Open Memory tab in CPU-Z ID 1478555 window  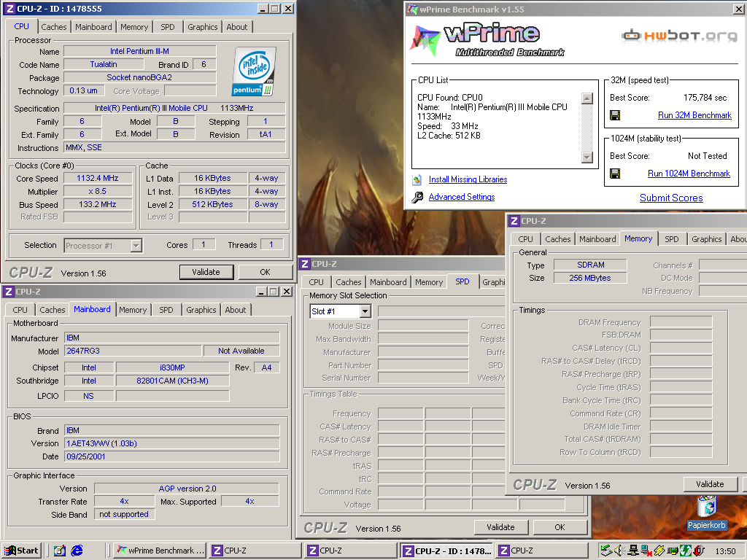[x=134, y=27]
